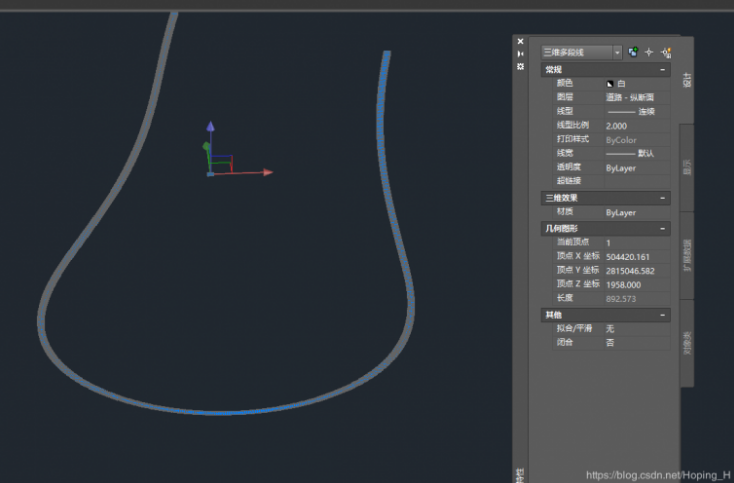Collapse the 常规 section
This screenshot has height=483, width=734.
pos(662,69)
